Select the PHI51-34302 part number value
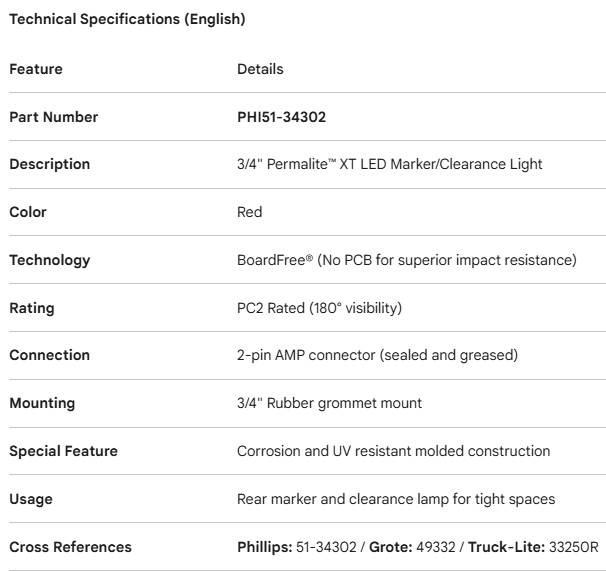 [x=281, y=117]
